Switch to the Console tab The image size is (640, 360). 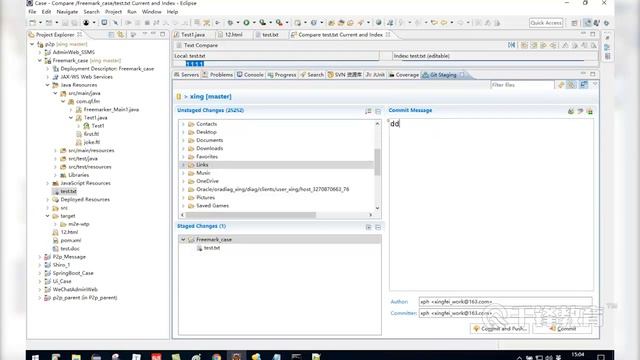click(x=250, y=75)
